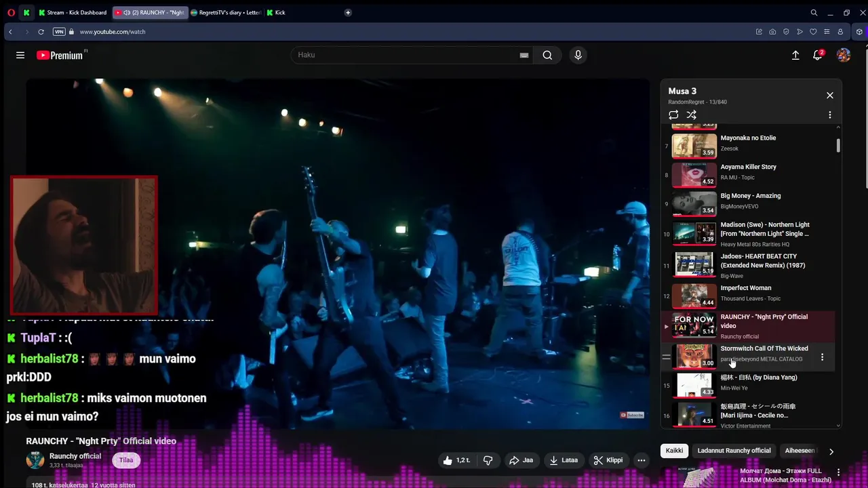Select the Kaikki filter chip
The width and height of the screenshot is (868, 488).
click(674, 451)
